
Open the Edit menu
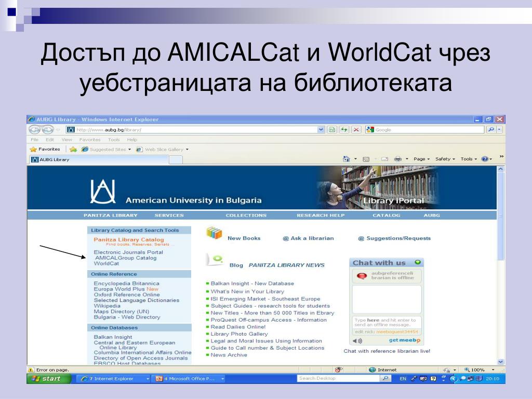click(50, 139)
